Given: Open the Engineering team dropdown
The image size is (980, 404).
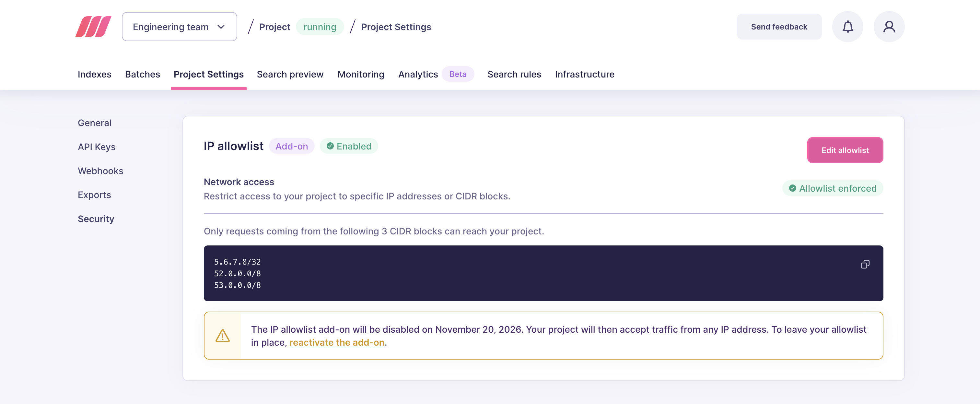Looking at the screenshot, I should [179, 27].
